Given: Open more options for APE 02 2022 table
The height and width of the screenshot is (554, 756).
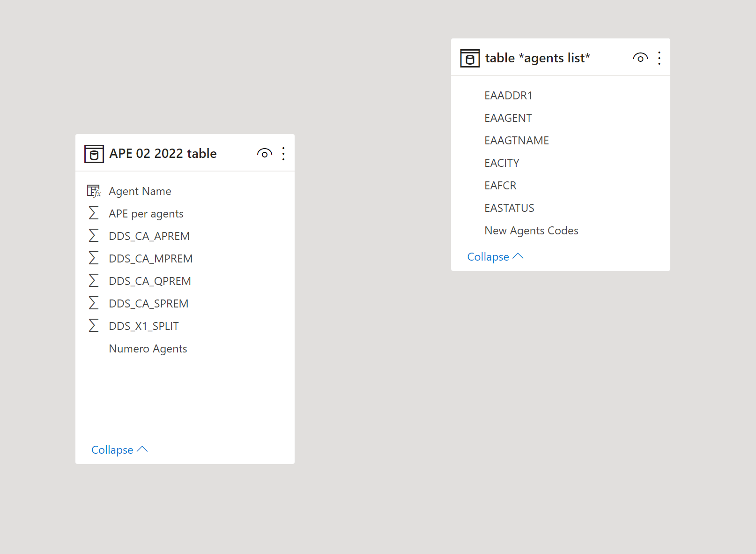Looking at the screenshot, I should [x=283, y=154].
